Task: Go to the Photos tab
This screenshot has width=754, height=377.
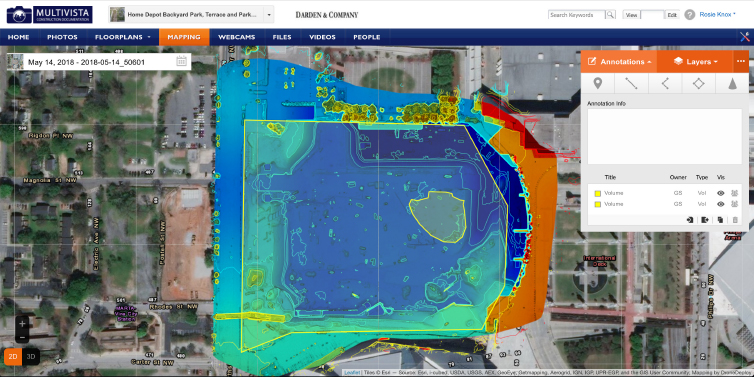Action: coord(62,37)
